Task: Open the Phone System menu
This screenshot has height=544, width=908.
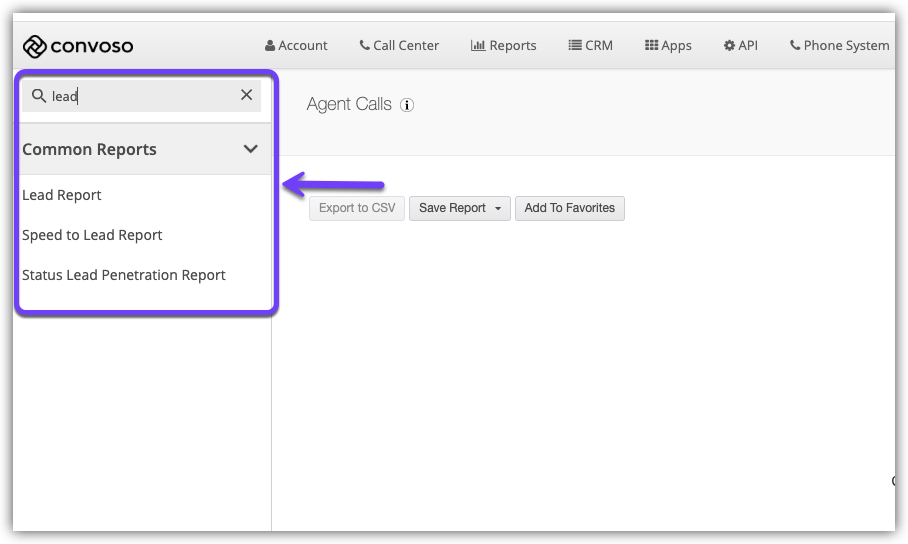Action: pos(839,45)
